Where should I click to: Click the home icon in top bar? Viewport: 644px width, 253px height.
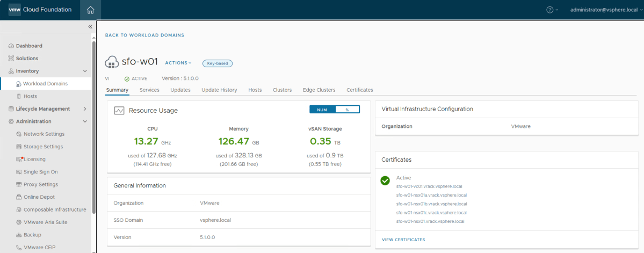coord(90,10)
